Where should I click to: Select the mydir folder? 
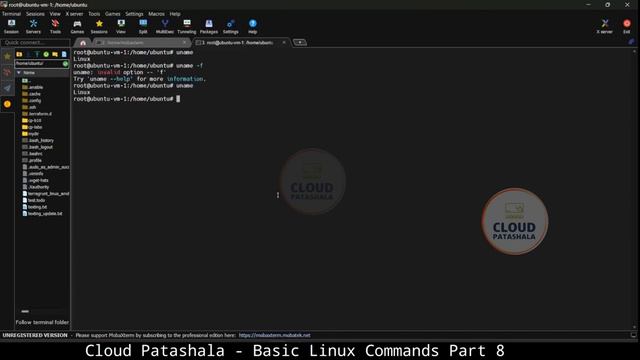tap(31, 133)
